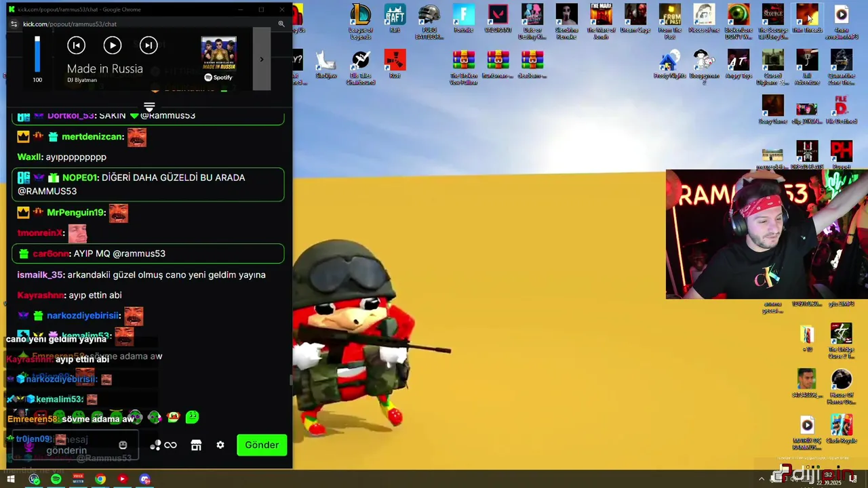Open the emoji picker in message box
Image resolution: width=868 pixels, height=488 pixels.
123,445
